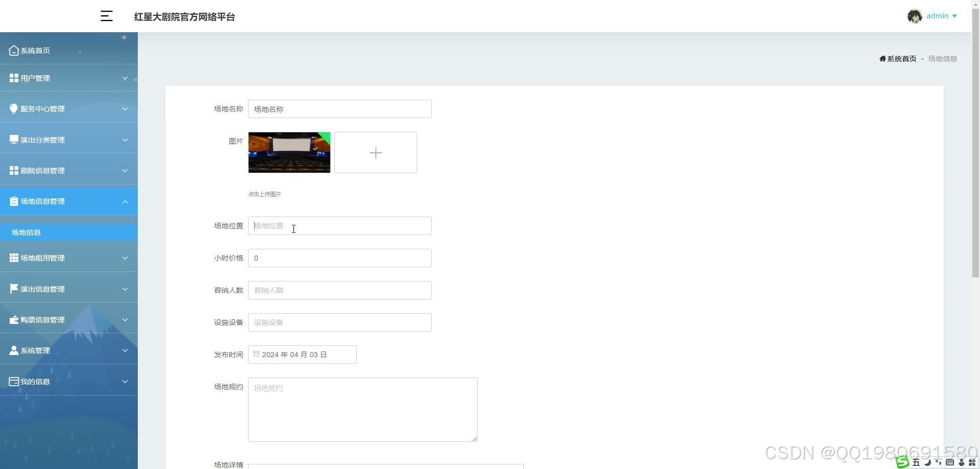980x469 pixels.
Task: Click the 场地租用管理 table icon
Action: (14, 257)
